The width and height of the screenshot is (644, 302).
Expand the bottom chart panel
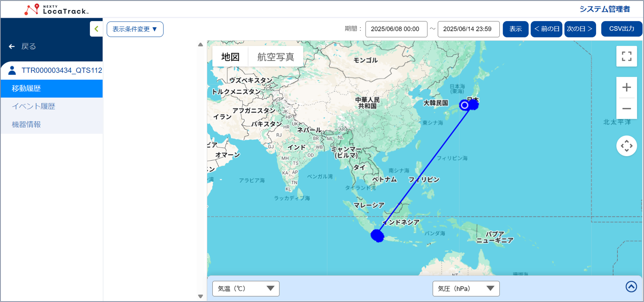tap(631, 287)
